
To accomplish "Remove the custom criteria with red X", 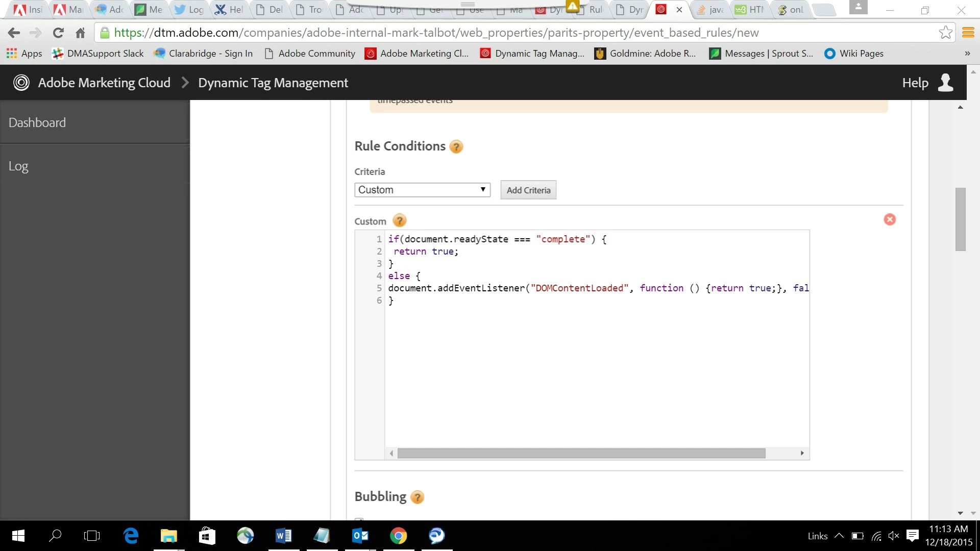I will [890, 219].
